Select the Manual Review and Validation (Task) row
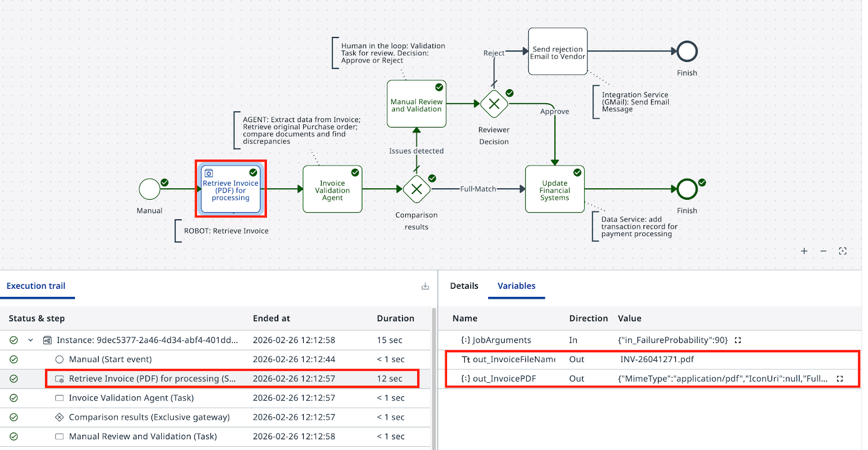This screenshot has height=450, width=868. coord(216,436)
